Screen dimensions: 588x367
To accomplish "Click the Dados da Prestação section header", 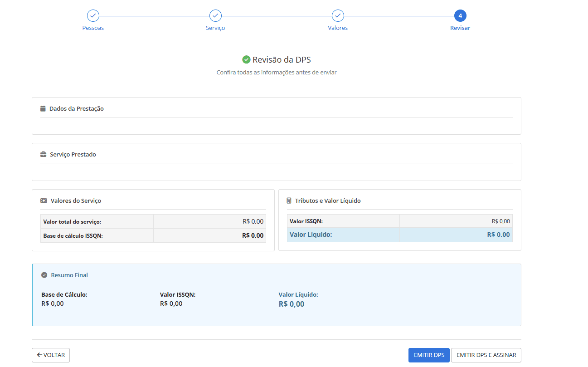I will pos(77,109).
